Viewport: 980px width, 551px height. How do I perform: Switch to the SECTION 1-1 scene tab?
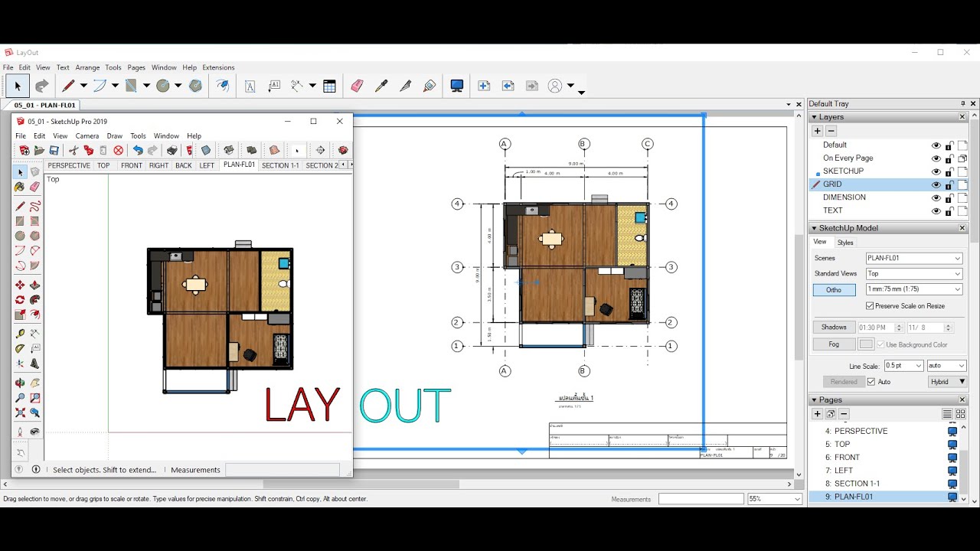pos(280,165)
